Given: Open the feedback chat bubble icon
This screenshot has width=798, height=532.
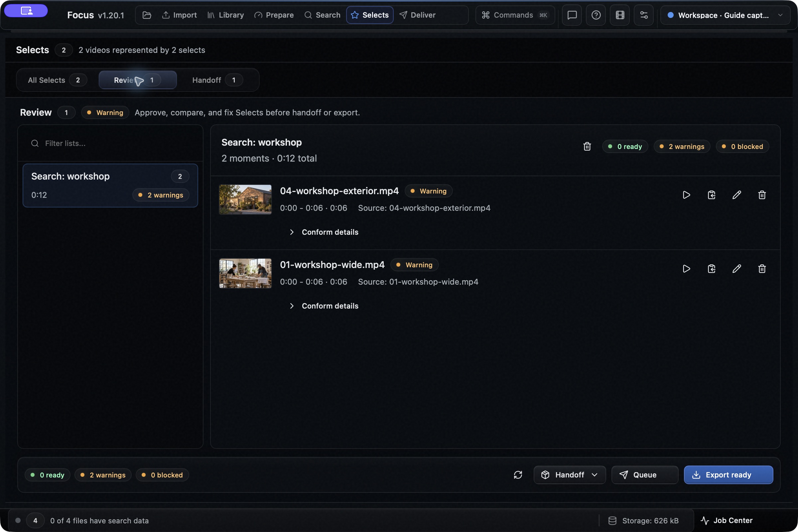Looking at the screenshot, I should point(572,15).
